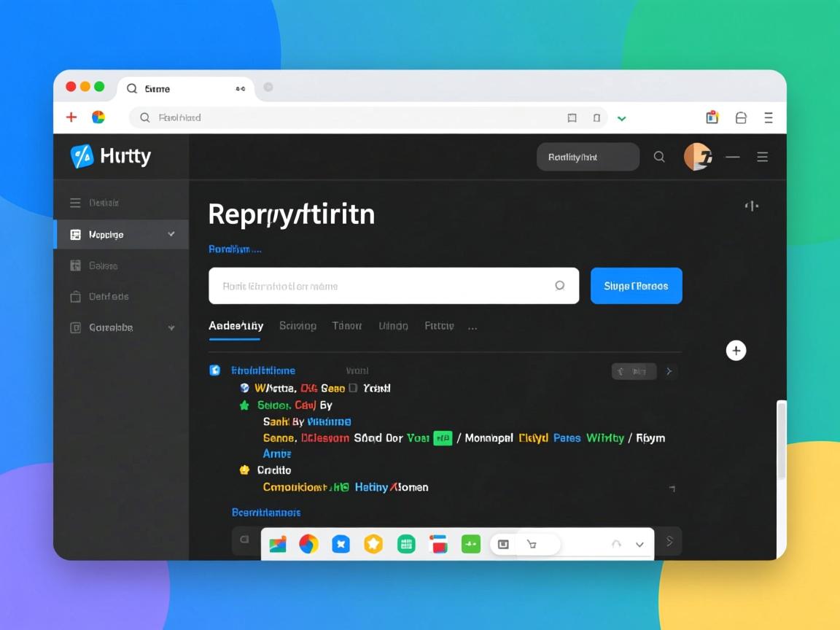This screenshot has height=630, width=840.
Task: Switch to the second tab below search field
Action: coord(297,326)
